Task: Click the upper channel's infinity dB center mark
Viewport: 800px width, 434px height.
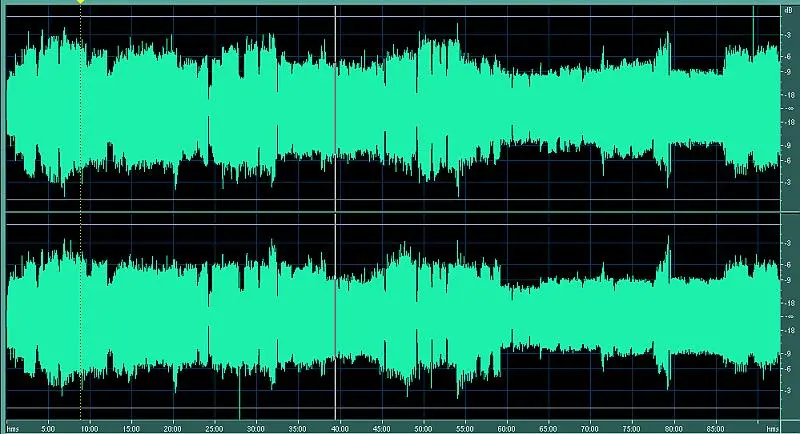Action: [789, 108]
